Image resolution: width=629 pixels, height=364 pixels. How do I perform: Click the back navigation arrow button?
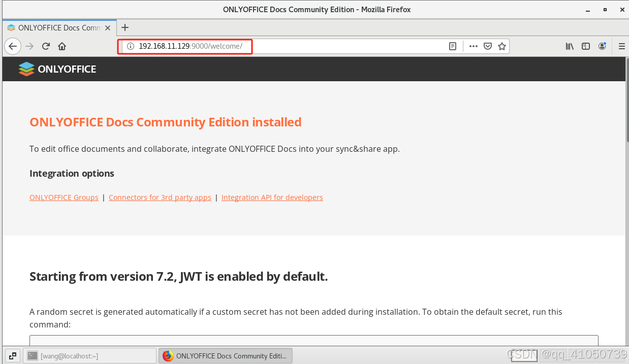click(x=13, y=46)
